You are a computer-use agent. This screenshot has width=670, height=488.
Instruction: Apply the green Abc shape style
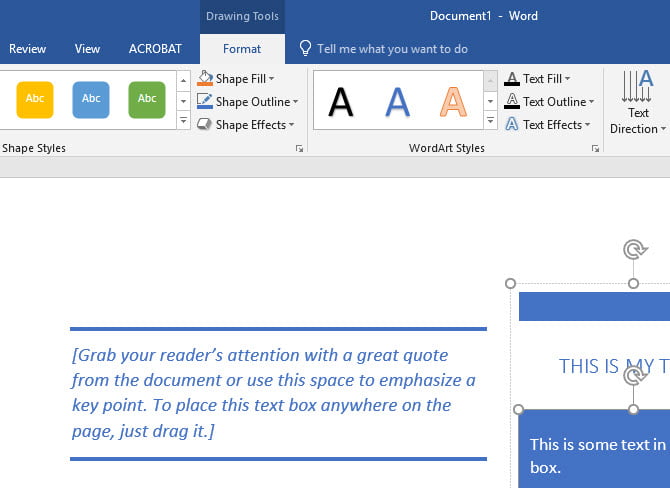point(147,100)
